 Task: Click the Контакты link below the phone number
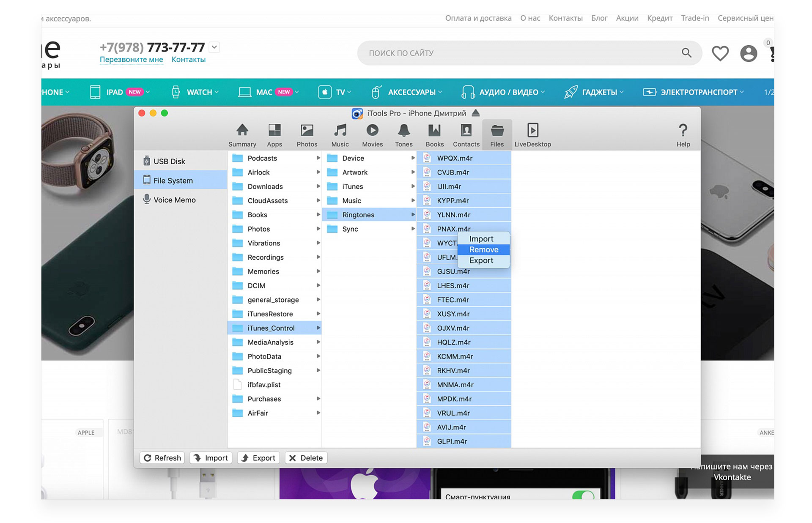pos(188,60)
